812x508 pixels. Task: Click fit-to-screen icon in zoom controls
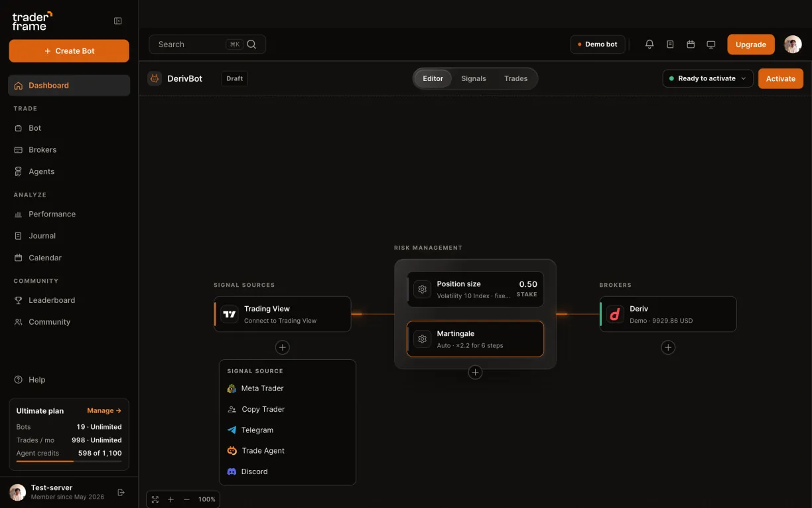[155, 499]
